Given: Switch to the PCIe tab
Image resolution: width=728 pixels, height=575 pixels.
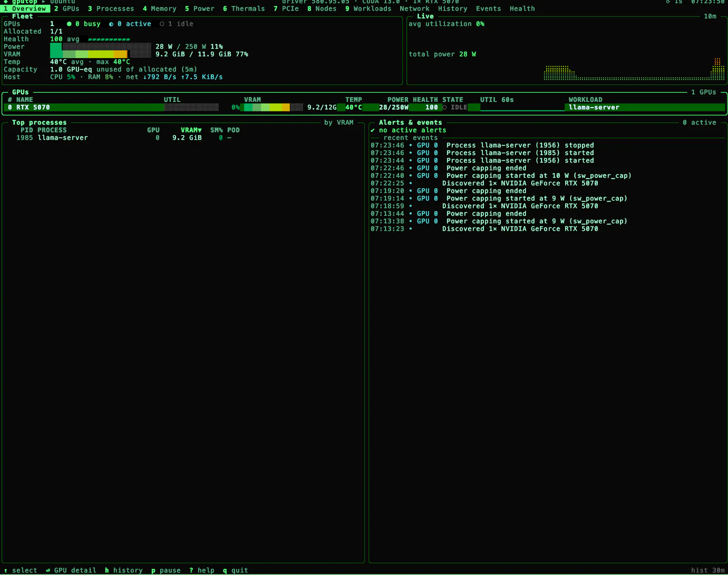Looking at the screenshot, I should (286, 9).
